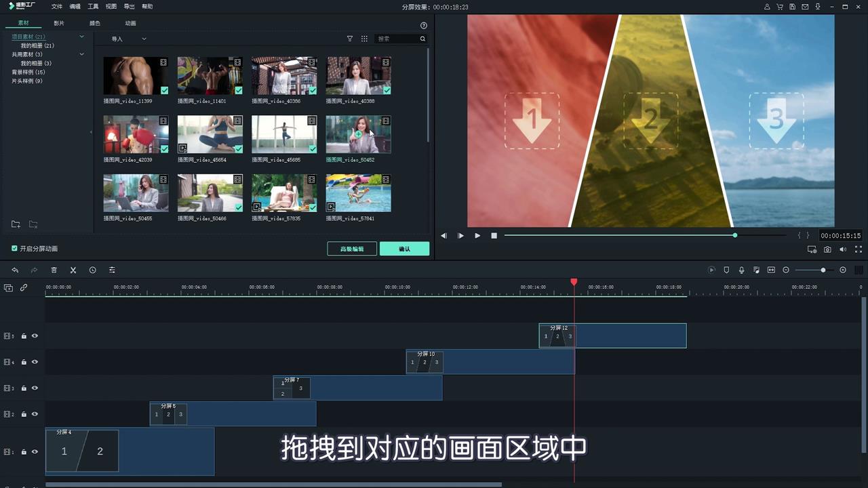This screenshot has height=488, width=868.
Task: Lock track 5 with its padlock
Action: (24, 335)
